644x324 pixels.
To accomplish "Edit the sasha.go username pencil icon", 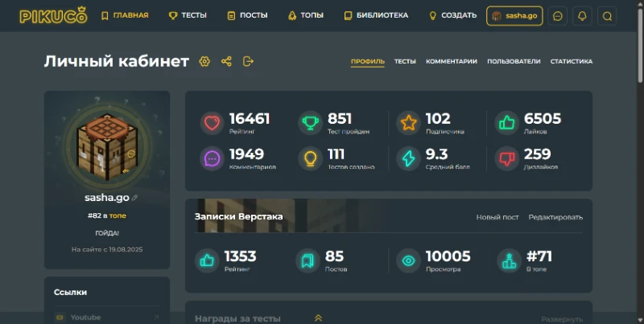I will click(134, 198).
